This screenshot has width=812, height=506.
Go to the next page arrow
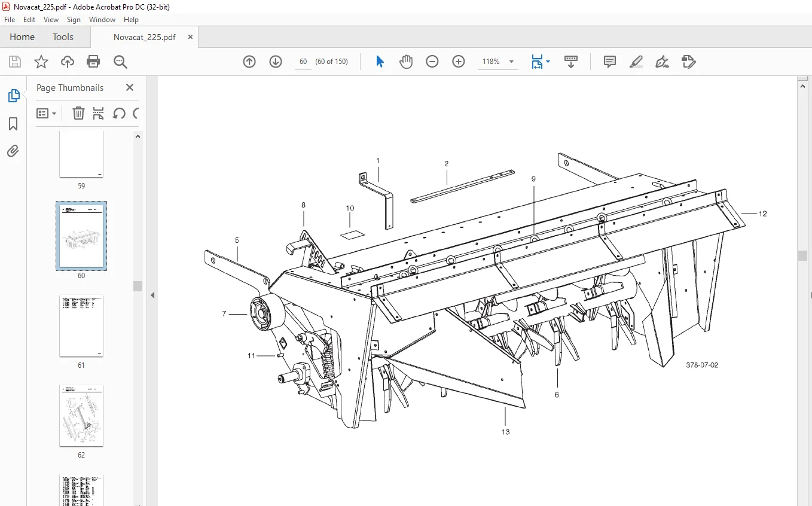[x=276, y=62]
